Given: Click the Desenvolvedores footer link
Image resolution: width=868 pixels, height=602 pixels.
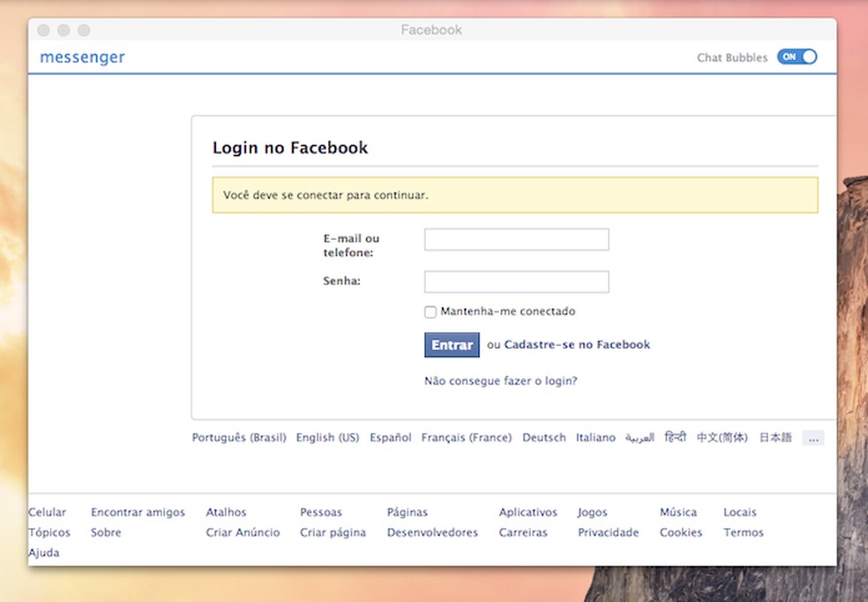Looking at the screenshot, I should click(432, 532).
